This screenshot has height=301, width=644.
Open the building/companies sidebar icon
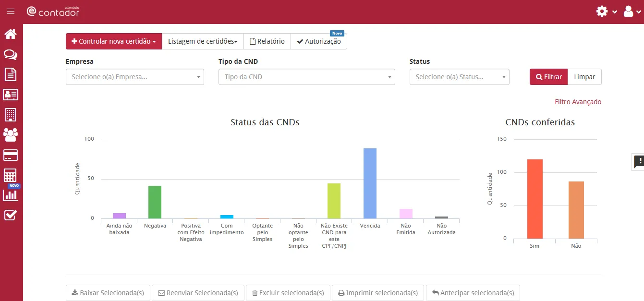11,115
